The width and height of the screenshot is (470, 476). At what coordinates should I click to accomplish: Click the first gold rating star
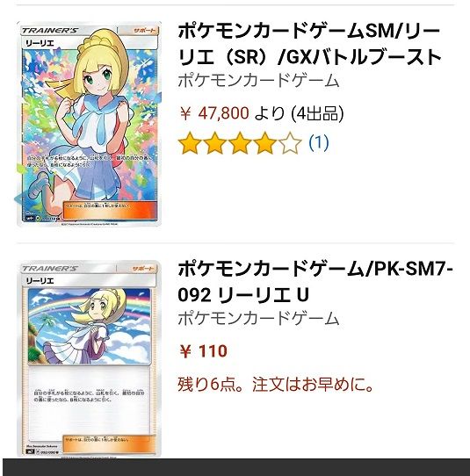[190, 142]
